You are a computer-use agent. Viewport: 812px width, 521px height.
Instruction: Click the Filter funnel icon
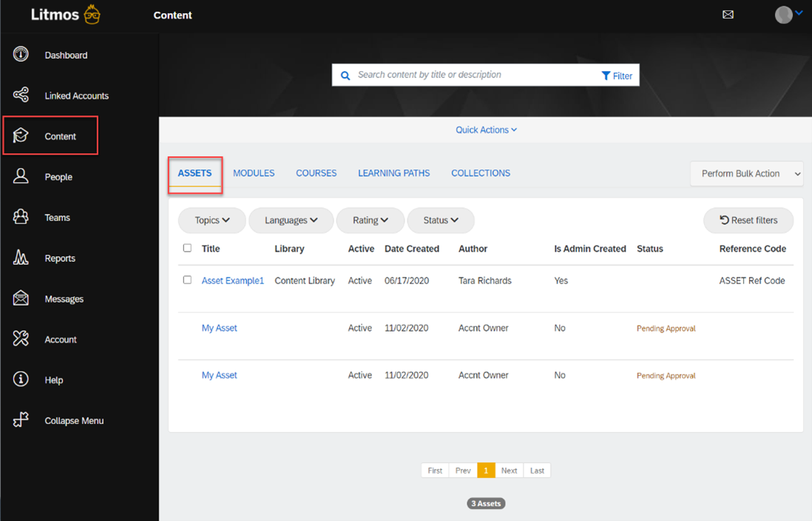click(606, 75)
